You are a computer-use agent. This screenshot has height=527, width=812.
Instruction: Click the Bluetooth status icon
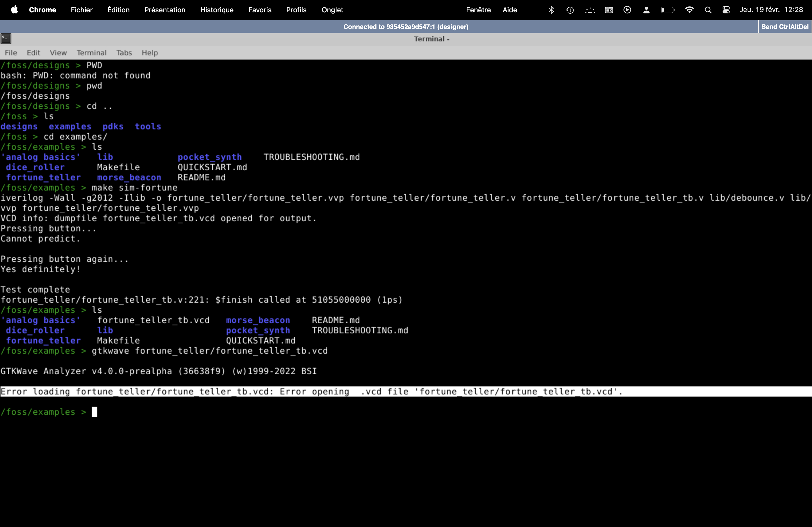tap(551, 10)
